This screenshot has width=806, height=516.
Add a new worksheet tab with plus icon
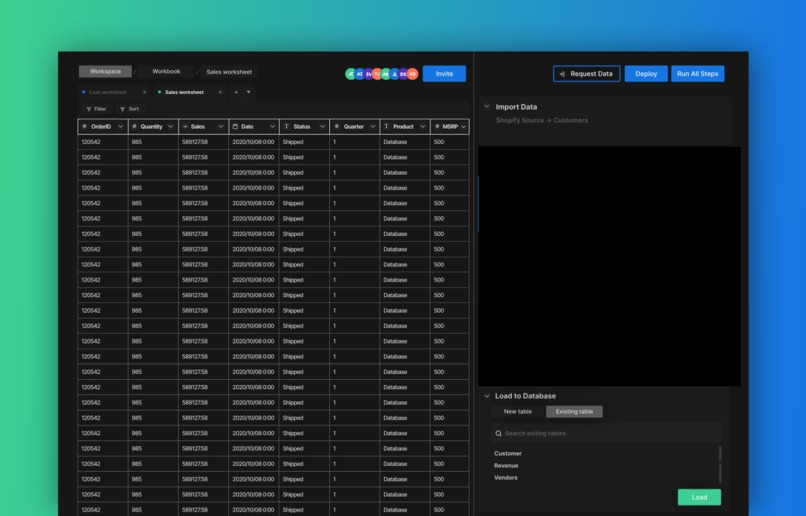[236, 93]
